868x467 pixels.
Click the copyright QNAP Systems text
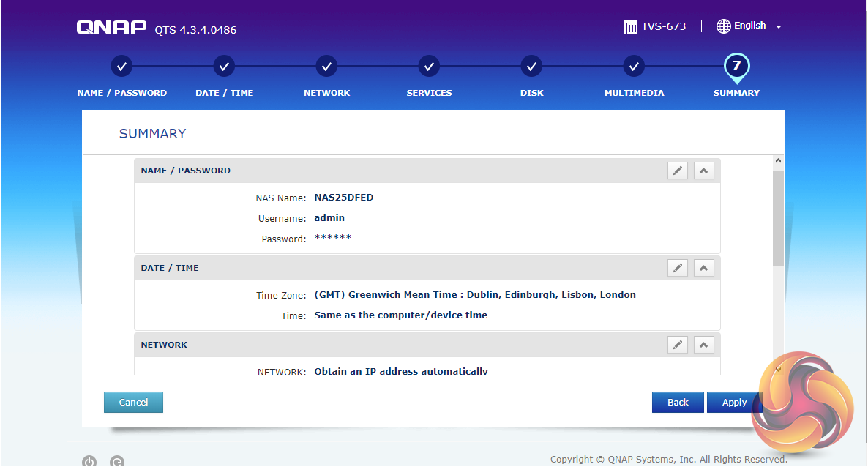pos(668,459)
